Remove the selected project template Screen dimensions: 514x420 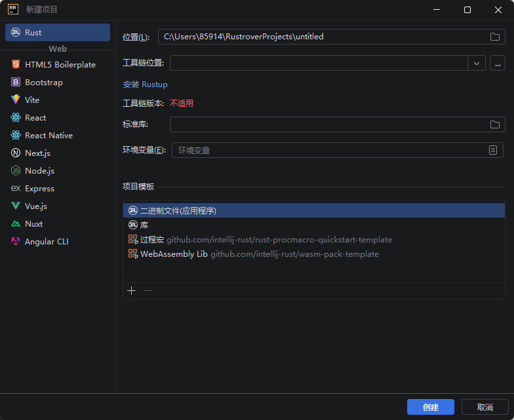pyautogui.click(x=148, y=291)
